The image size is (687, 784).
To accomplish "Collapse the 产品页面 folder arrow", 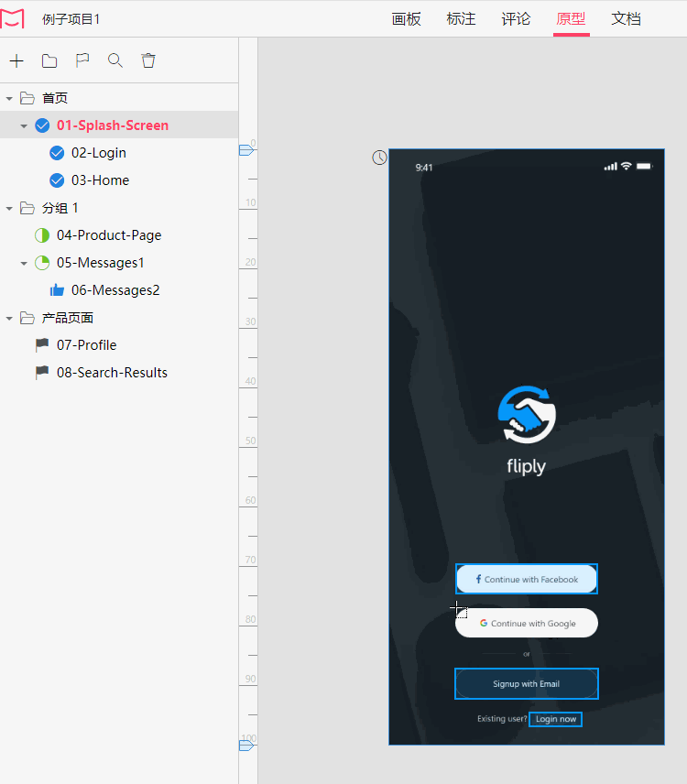I will tap(9, 319).
